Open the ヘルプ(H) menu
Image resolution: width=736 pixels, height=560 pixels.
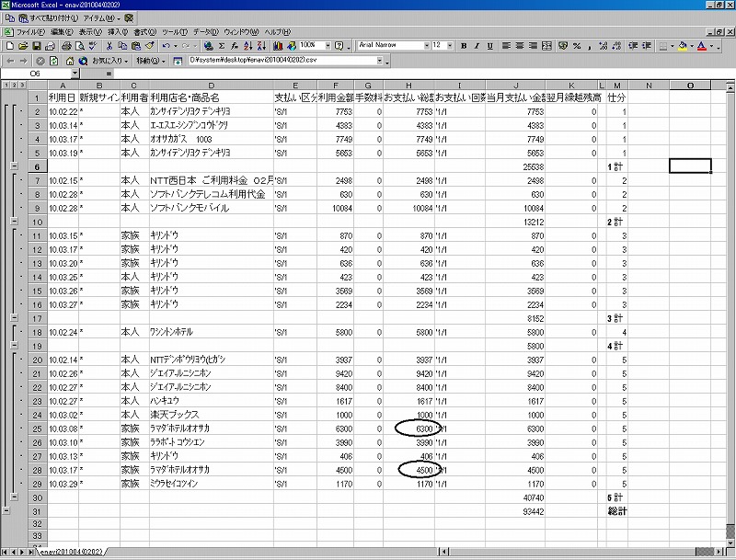point(278,32)
